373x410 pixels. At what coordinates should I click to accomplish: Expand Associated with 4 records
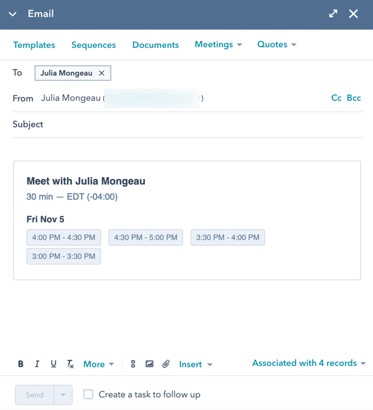(x=309, y=363)
